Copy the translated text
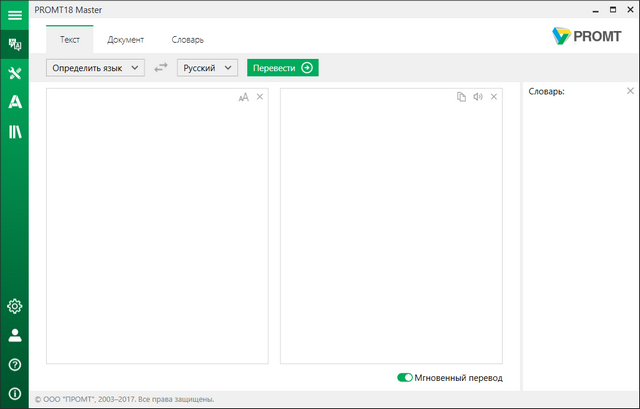Viewport: 640px width, 409px height. coord(461,97)
